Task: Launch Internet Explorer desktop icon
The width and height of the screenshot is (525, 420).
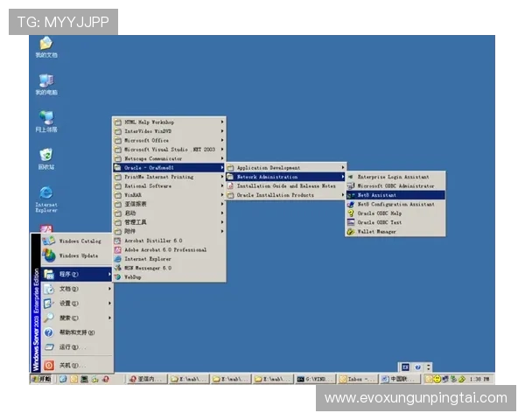Action: (x=46, y=199)
